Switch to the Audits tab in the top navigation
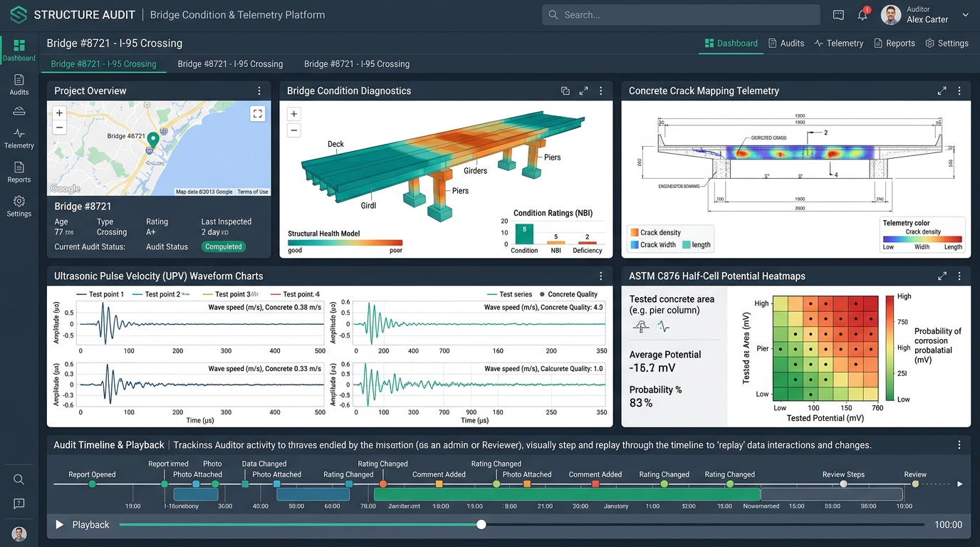Viewport: 980px width, 547px height. (786, 43)
